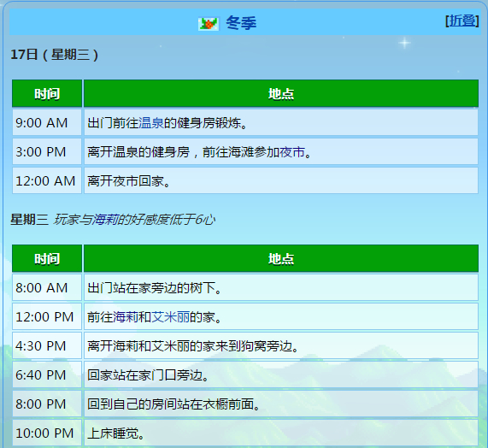Viewport: 488px width, 448px height.
Task: Click the 回家站在家门口旁边 entry
Action: (281, 374)
